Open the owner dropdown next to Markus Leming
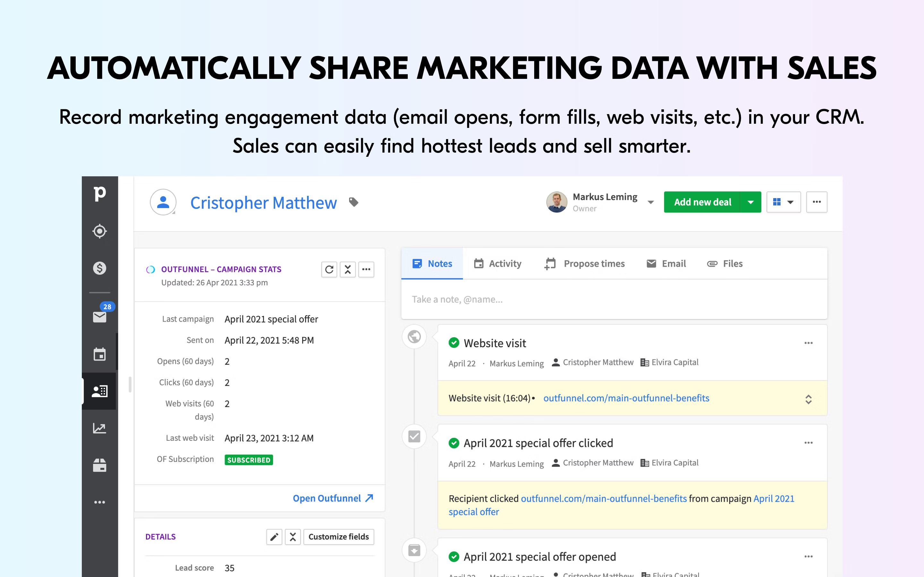 coord(651,202)
